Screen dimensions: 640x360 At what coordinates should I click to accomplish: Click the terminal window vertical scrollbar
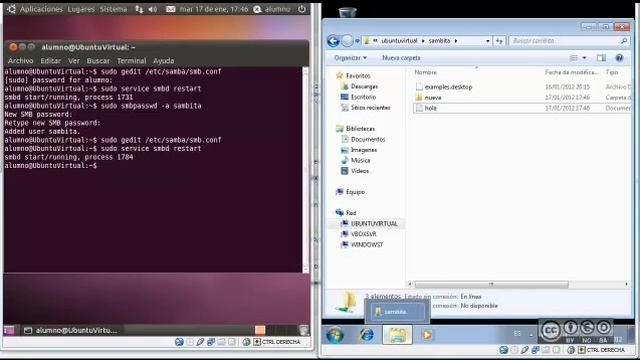[x=305, y=169]
